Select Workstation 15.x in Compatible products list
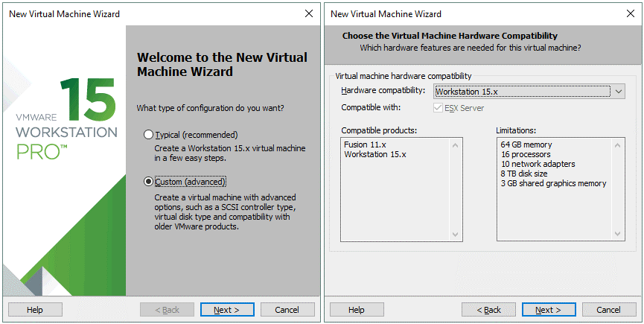644x324 pixels. (x=369, y=154)
